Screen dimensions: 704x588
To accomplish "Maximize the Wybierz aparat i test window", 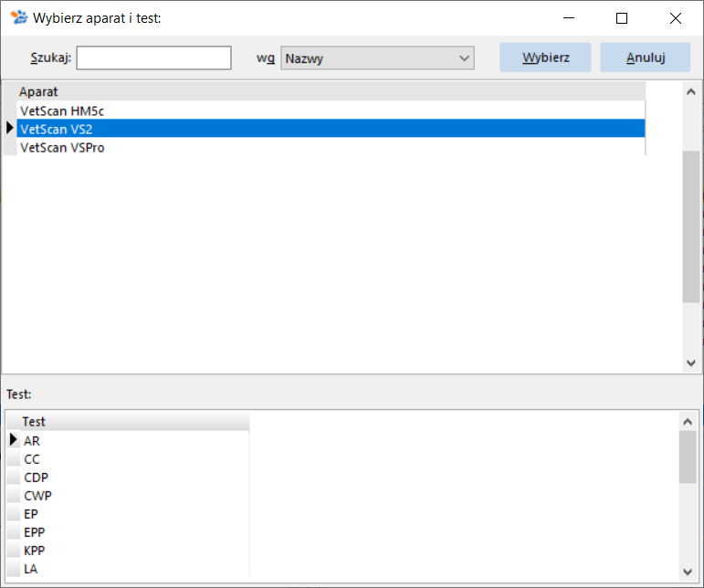I will (x=622, y=18).
